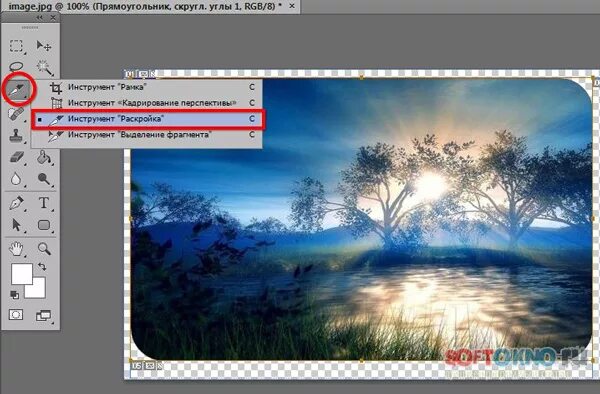The image size is (600, 394).
Task: Choose Инструмент "Выделение фрагмента" from flyout
Action: 147,135
